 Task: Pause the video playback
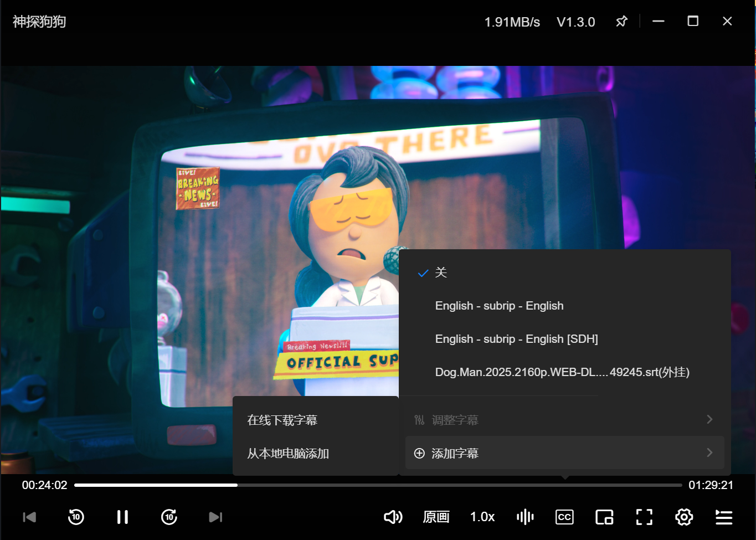tap(122, 517)
